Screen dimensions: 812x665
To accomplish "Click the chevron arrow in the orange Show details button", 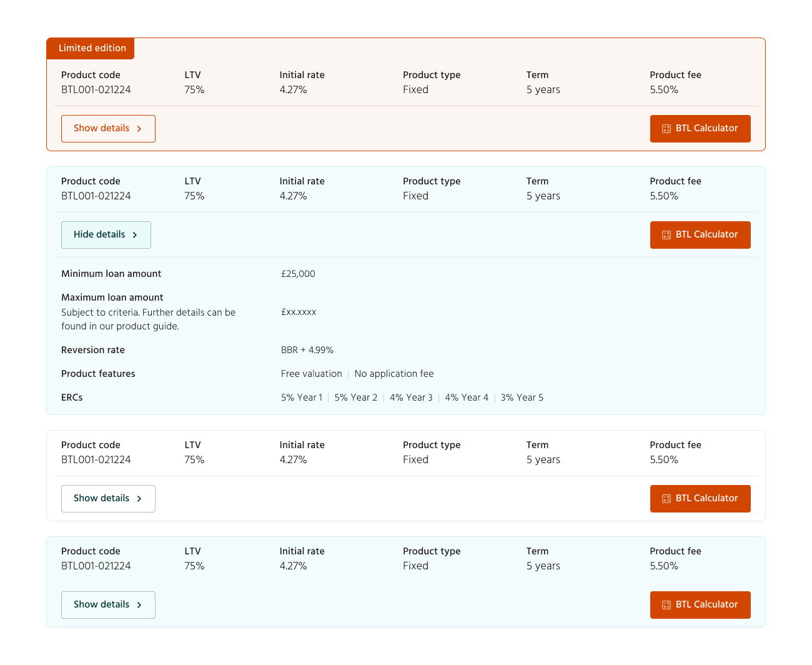I will pyautogui.click(x=139, y=129).
